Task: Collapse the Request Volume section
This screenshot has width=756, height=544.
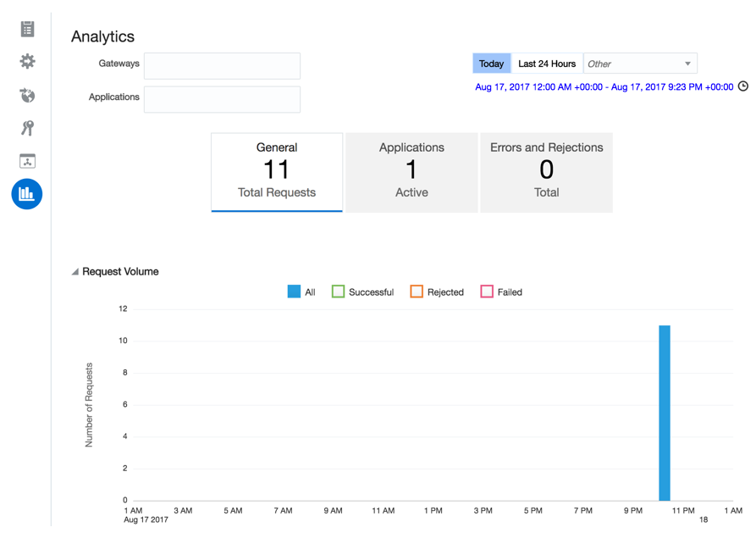Action: 75,272
